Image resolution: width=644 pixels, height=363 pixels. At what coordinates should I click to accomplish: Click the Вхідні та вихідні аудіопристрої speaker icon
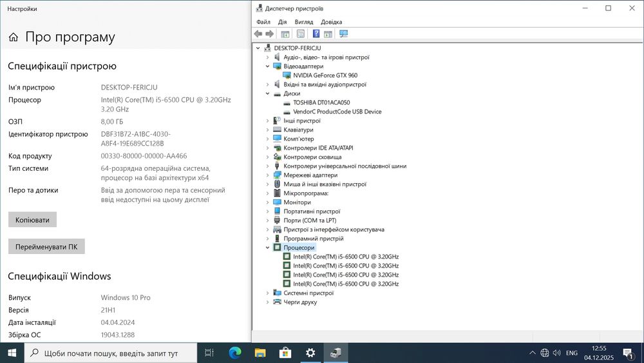277,84
